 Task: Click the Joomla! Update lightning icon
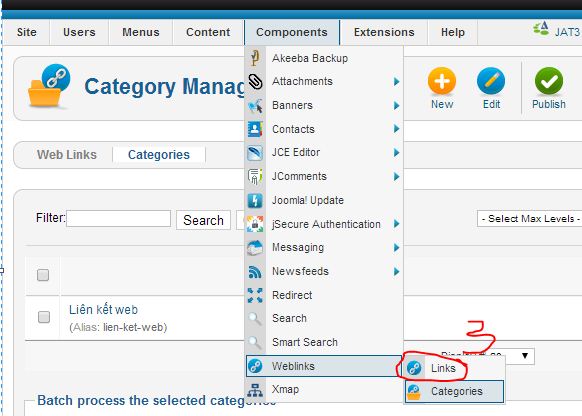[255, 200]
